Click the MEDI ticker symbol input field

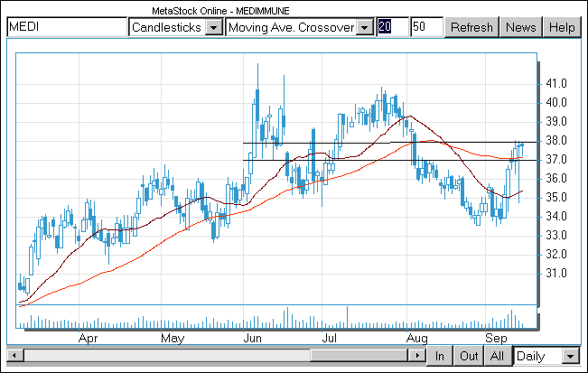point(67,27)
